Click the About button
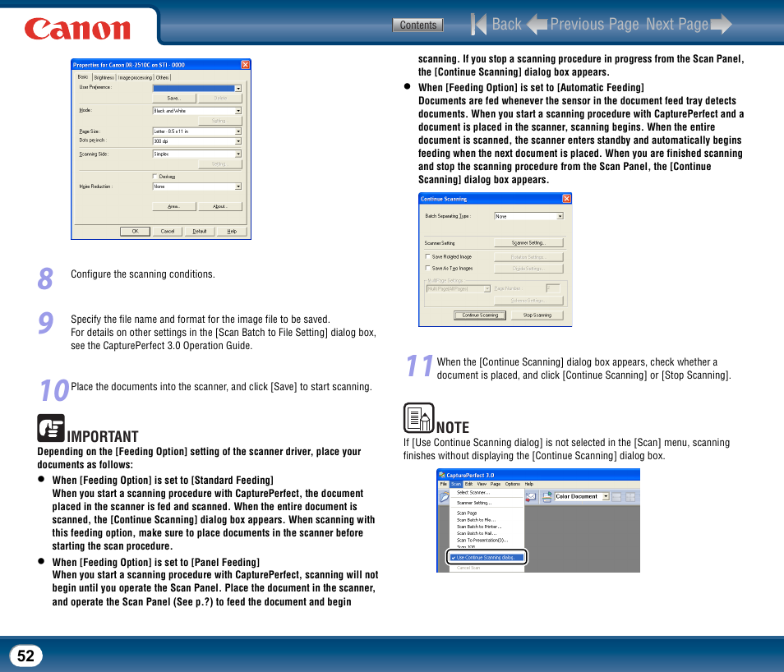784x672 pixels. 220,206
